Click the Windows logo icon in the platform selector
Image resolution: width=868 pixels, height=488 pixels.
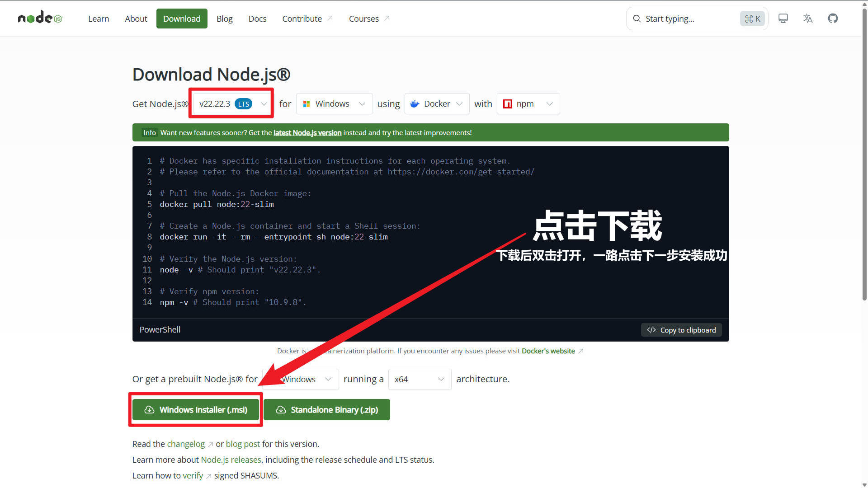tap(307, 104)
